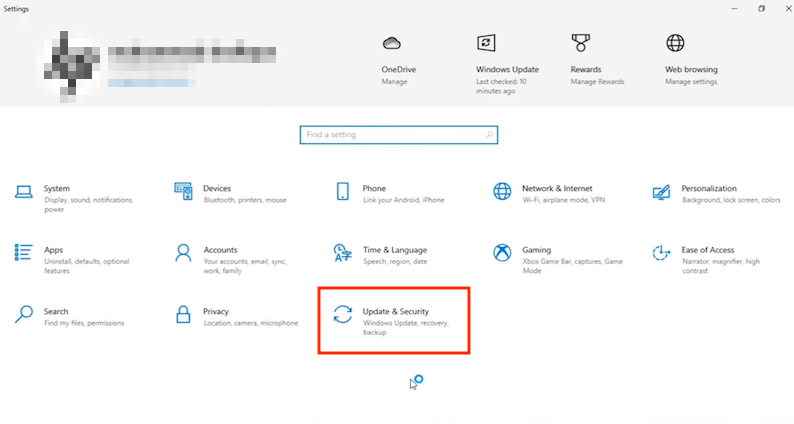The image size is (794, 424).
Task: Click 'Location, camera, microphone' description
Action: coord(251,323)
